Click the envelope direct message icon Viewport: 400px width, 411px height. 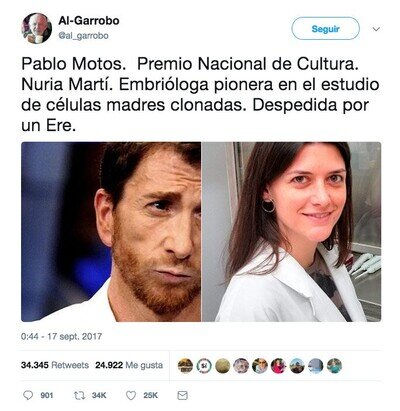point(182,395)
